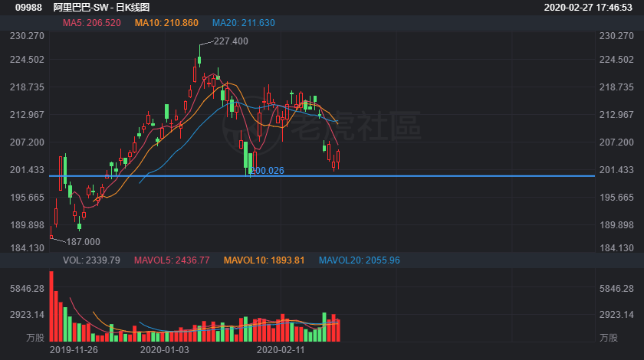Click the MAVOL20 legend entry
The image size is (644, 360).
point(360,260)
